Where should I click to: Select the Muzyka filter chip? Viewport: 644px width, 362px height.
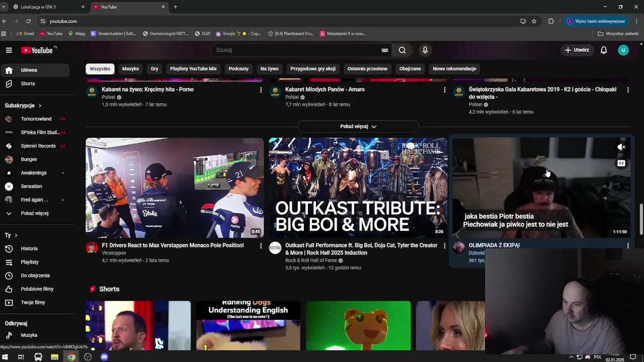point(130,68)
